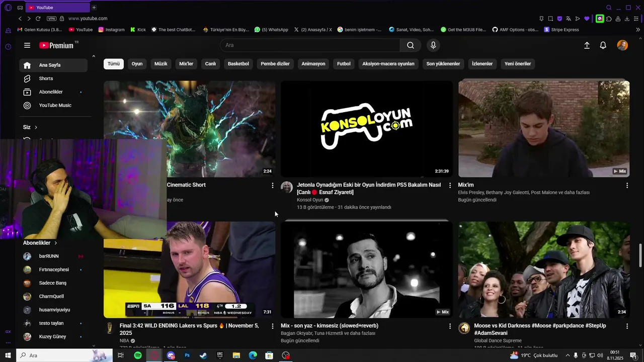644x362 pixels.
Task: Expand the Abonelikler section header
Action: tap(40, 243)
